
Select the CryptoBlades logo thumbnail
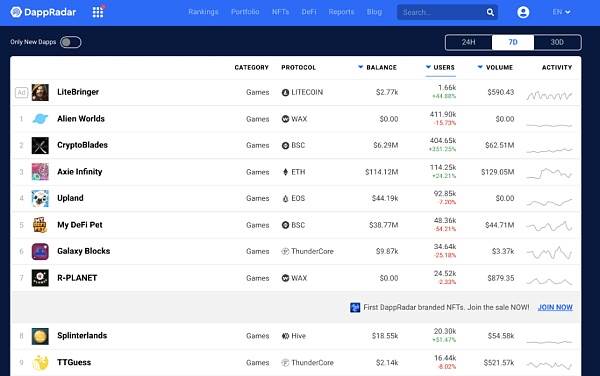pyautogui.click(x=40, y=145)
